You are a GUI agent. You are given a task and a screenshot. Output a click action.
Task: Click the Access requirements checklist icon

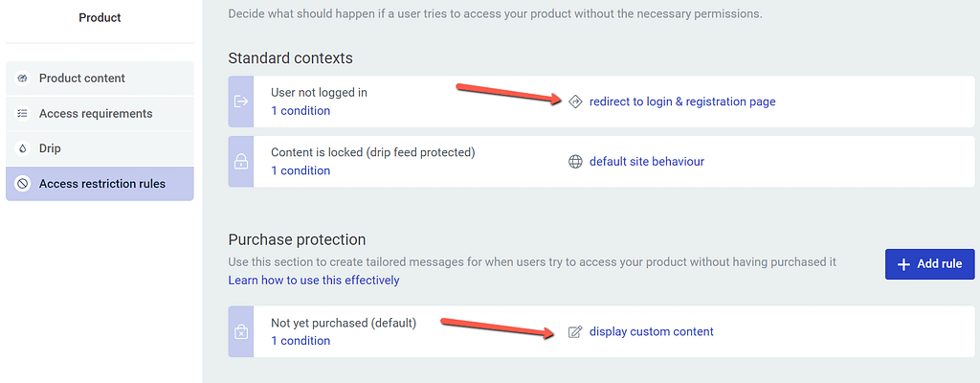23,113
